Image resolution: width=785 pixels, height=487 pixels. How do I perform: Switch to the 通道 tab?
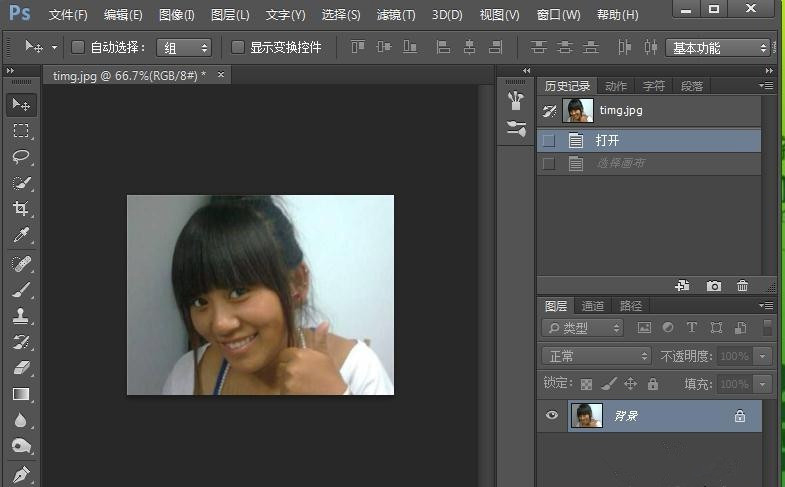(x=593, y=306)
